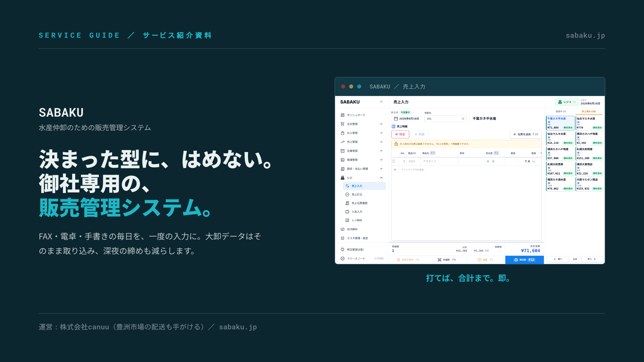Click product code cell 0201
Image resolution: width=644 pixels, height=362 pixels.
pyautogui.click(x=413, y=161)
